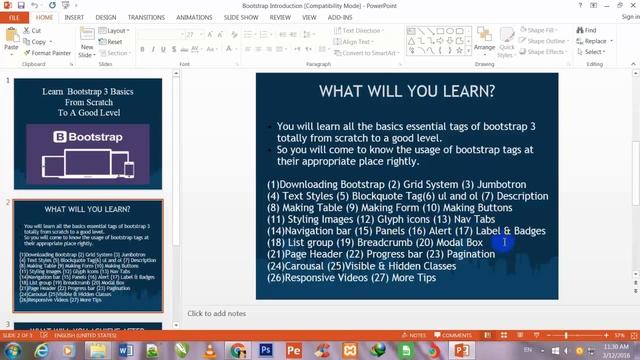Screen dimensions: 640x360
Task: Reset the slide layout
Action: (110, 42)
